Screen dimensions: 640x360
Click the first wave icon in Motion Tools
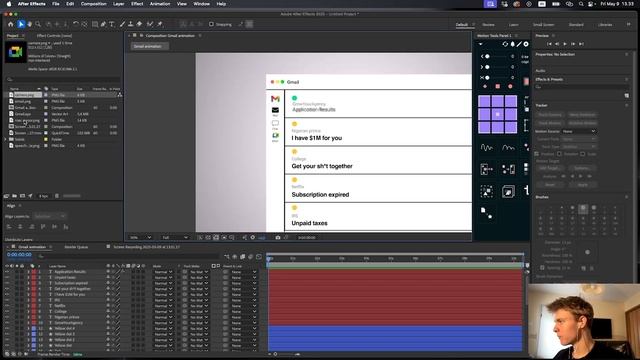pyautogui.click(x=486, y=148)
